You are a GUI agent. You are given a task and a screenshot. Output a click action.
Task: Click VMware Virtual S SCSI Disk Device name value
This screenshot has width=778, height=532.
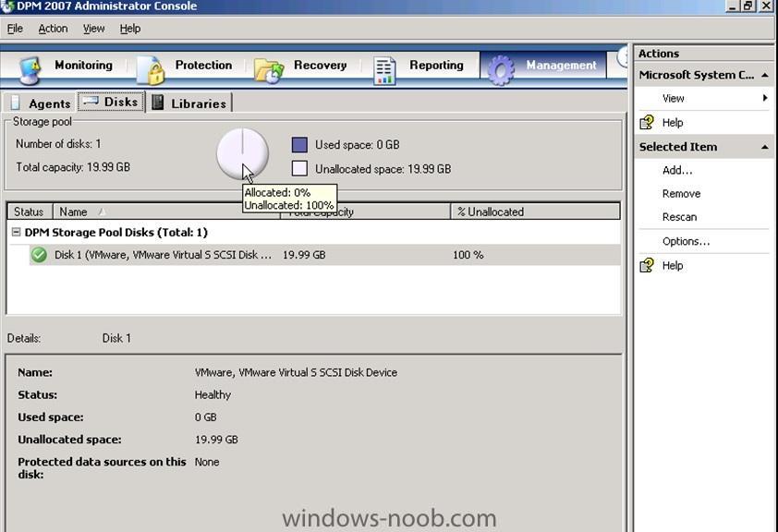[296, 372]
